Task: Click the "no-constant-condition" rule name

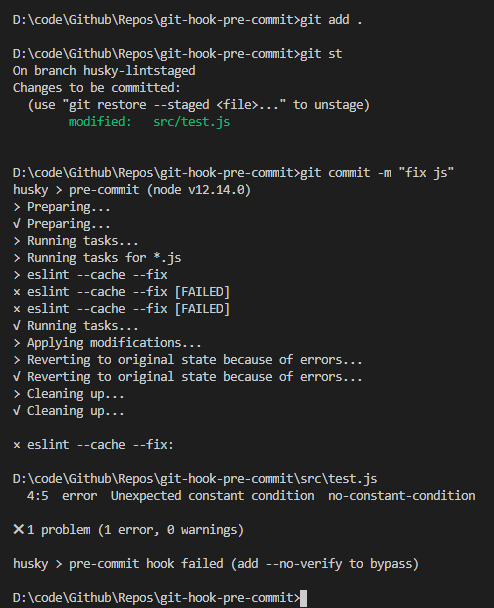Action: pyautogui.click(x=402, y=496)
